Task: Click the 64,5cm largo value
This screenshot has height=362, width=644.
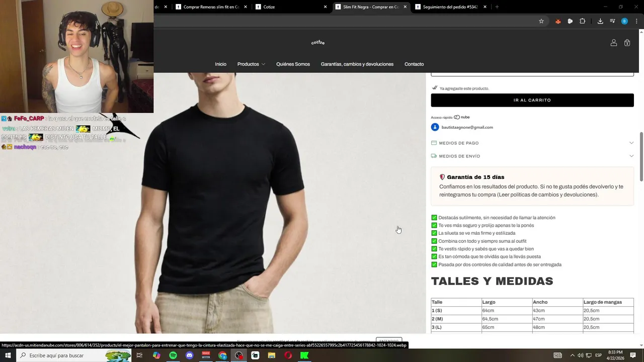Action: (490, 319)
